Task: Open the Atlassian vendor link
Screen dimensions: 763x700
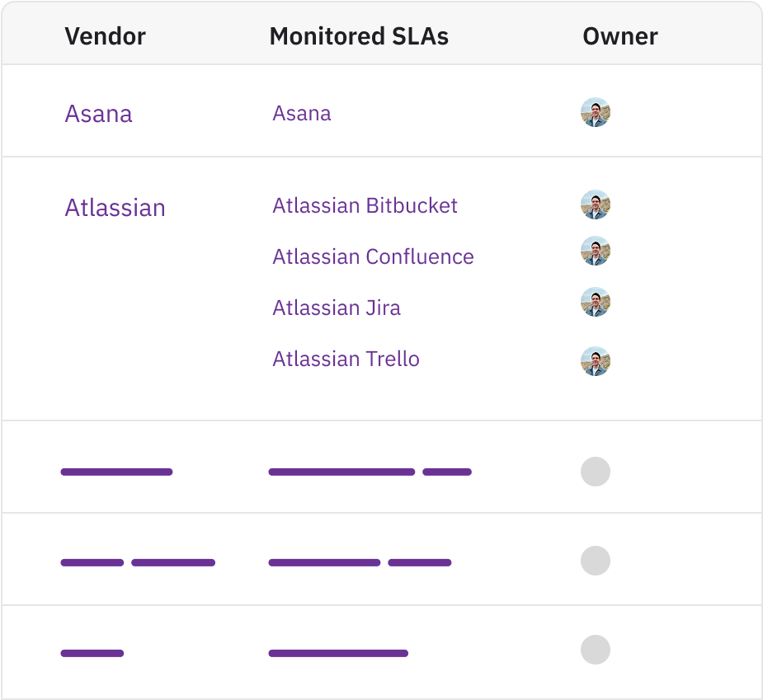Action: click(115, 208)
